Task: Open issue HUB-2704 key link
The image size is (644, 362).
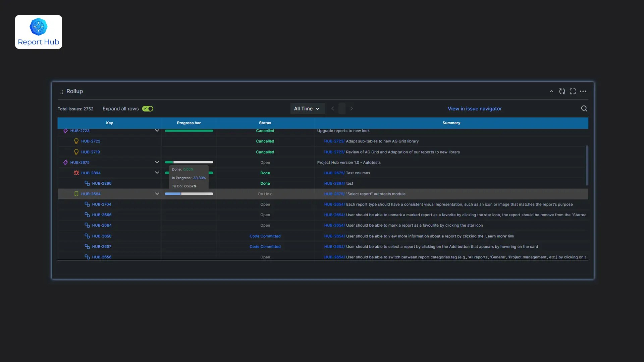Action: [x=102, y=204]
